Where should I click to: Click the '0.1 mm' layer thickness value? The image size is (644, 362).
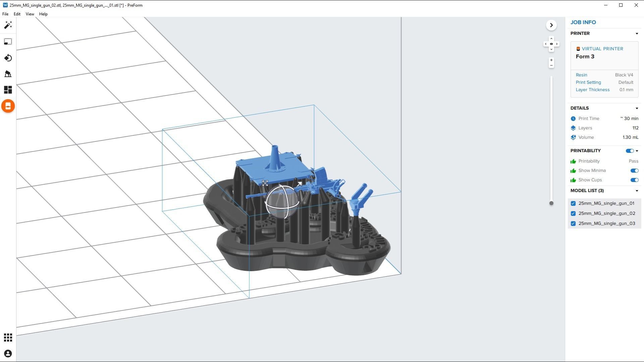click(x=626, y=90)
